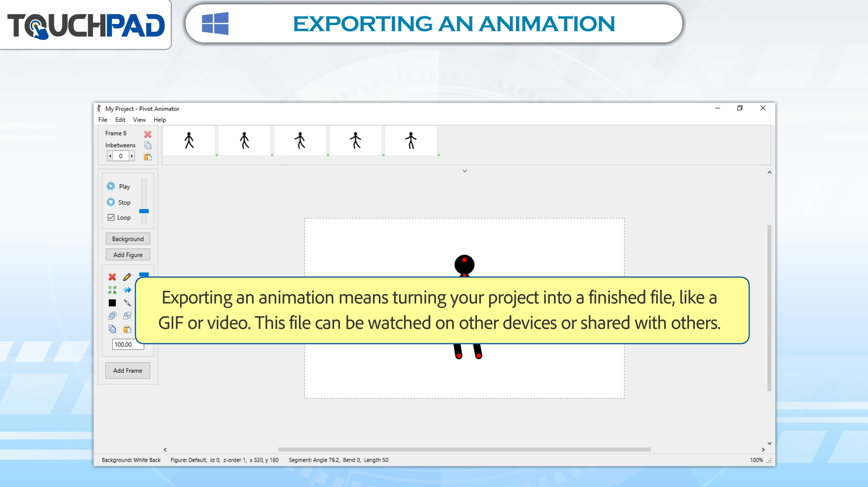The image size is (868, 487).
Task: Play the animation
Action: coord(118,186)
